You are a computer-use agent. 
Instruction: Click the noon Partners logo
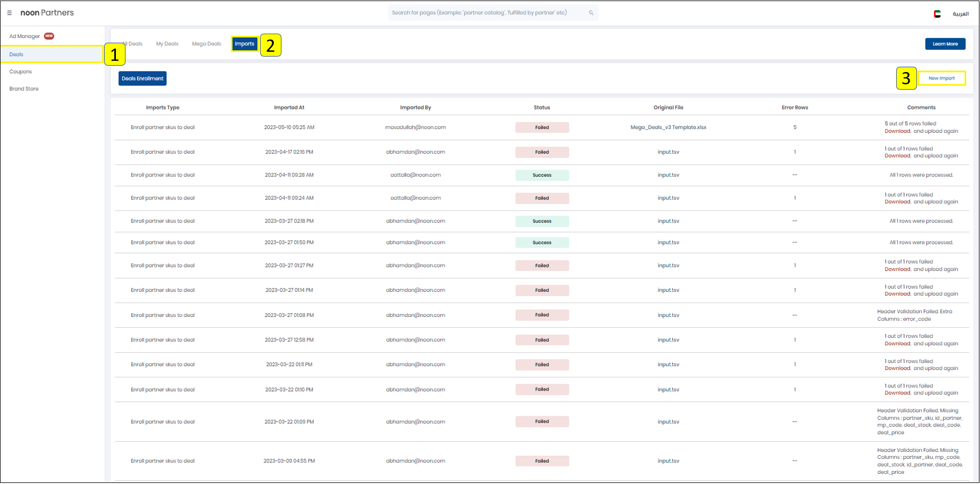[x=47, y=13]
